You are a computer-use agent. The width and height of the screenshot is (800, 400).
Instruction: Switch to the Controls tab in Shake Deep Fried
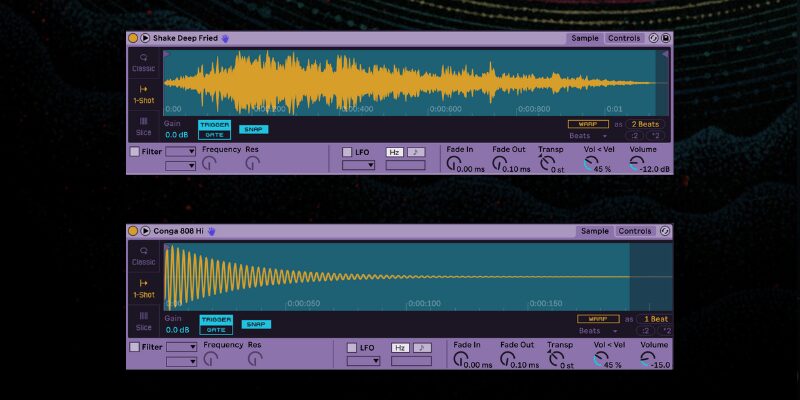click(x=624, y=38)
